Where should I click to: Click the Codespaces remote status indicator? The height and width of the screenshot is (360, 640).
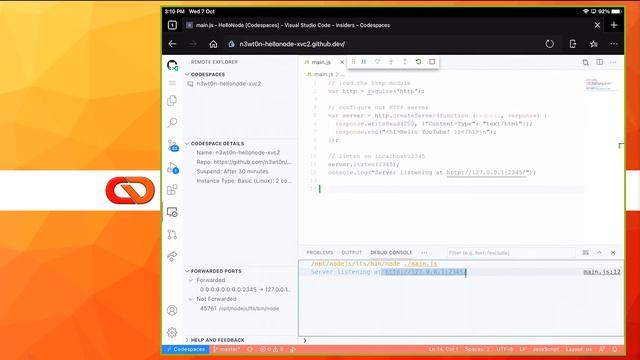(x=186, y=349)
